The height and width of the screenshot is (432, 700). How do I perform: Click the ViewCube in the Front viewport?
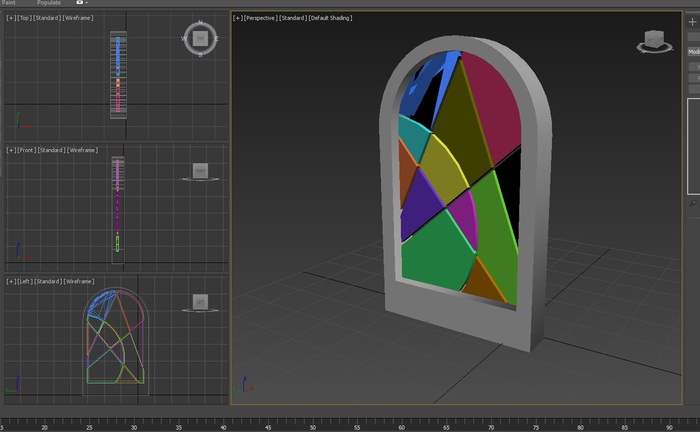[200, 171]
